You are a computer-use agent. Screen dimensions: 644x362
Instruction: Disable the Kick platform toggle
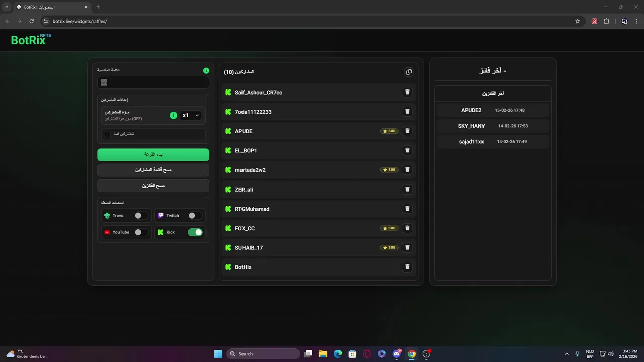pos(195,232)
